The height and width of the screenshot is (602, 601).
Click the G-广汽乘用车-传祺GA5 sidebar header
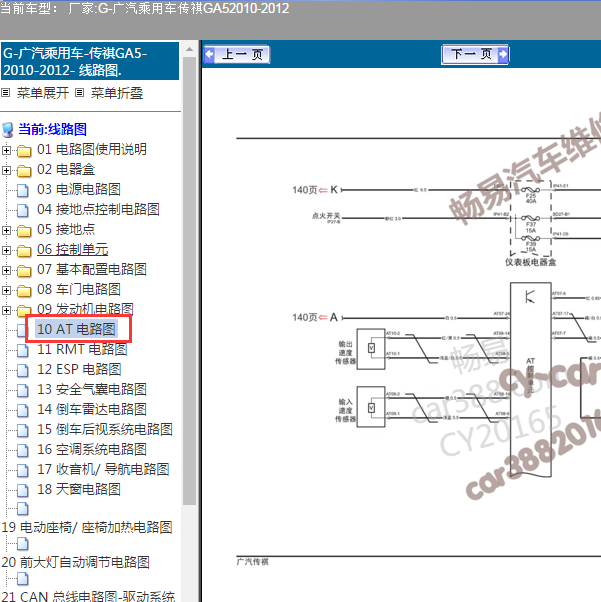click(x=90, y=61)
